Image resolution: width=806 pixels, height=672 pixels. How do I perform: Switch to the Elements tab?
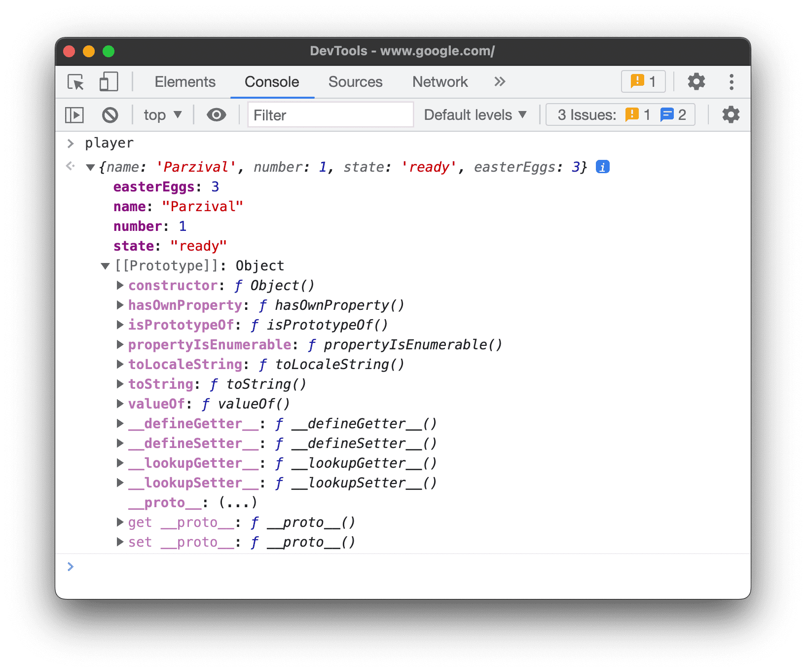click(x=185, y=82)
